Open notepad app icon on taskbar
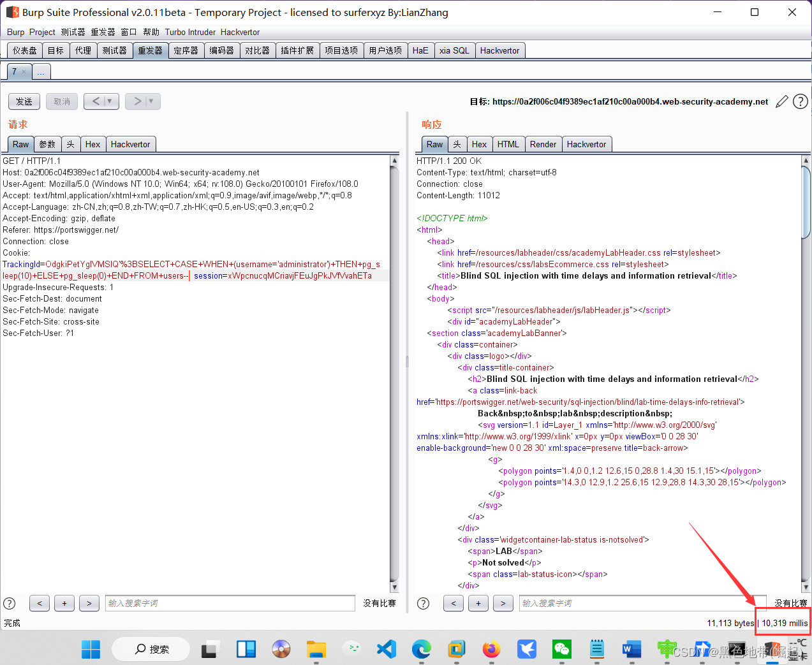 [x=596, y=649]
